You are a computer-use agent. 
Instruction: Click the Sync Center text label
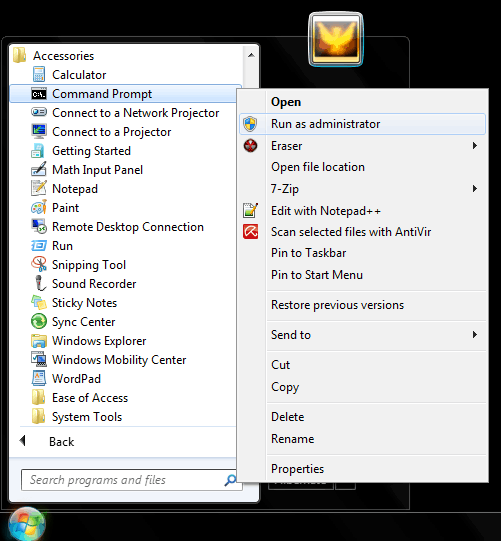[84, 322]
